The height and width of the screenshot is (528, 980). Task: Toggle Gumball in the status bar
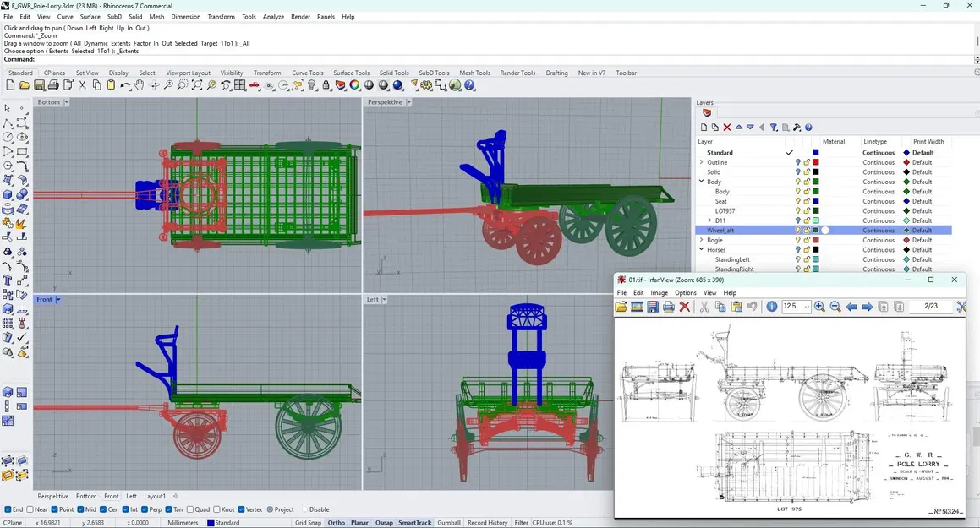click(x=449, y=523)
